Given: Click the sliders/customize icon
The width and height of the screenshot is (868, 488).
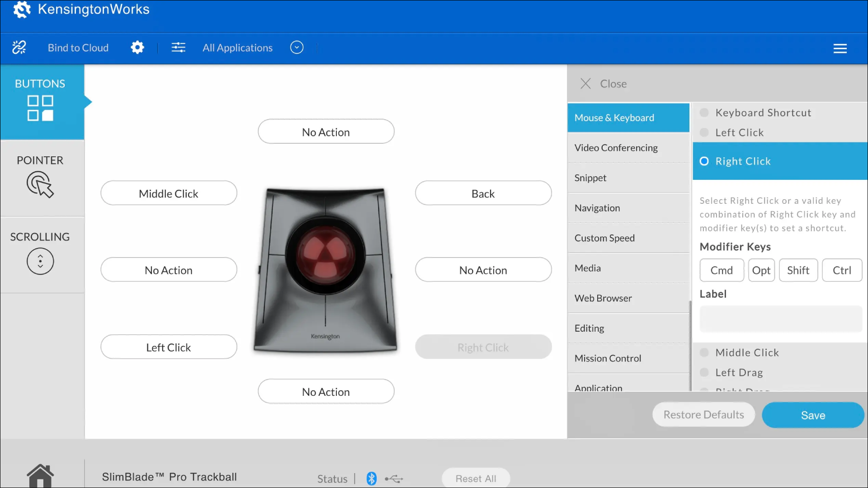Looking at the screenshot, I should point(179,47).
